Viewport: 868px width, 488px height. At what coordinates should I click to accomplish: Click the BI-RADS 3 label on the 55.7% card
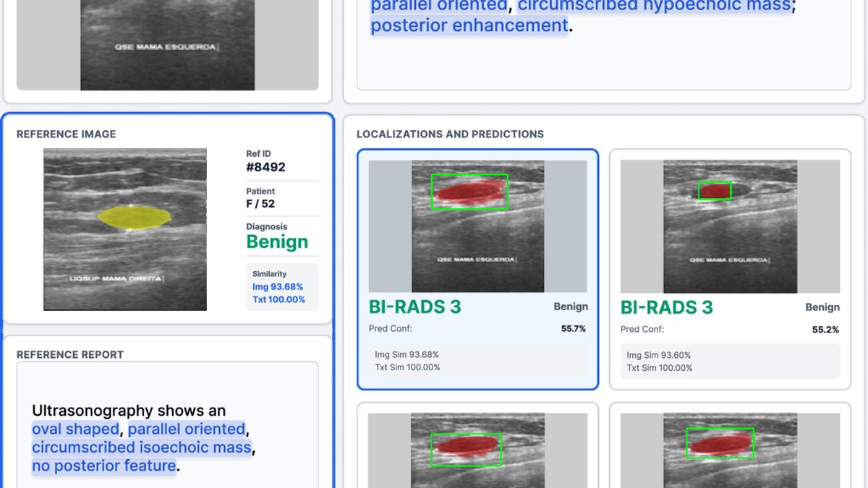click(x=414, y=307)
